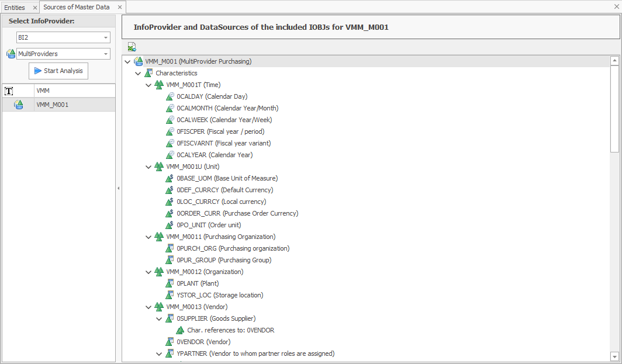The height and width of the screenshot is (364, 622).
Task: Open the BI2 system dropdown
Action: (106, 37)
